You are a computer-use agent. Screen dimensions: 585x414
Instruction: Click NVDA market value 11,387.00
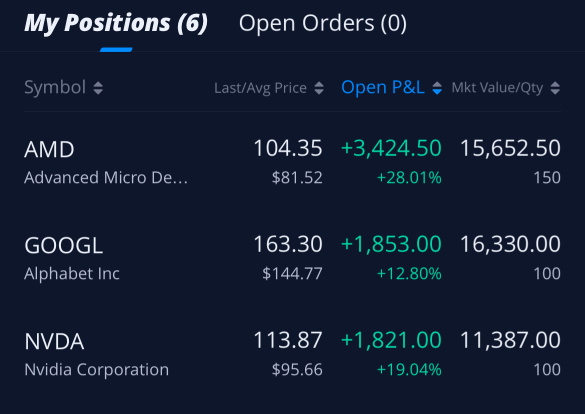tap(510, 340)
